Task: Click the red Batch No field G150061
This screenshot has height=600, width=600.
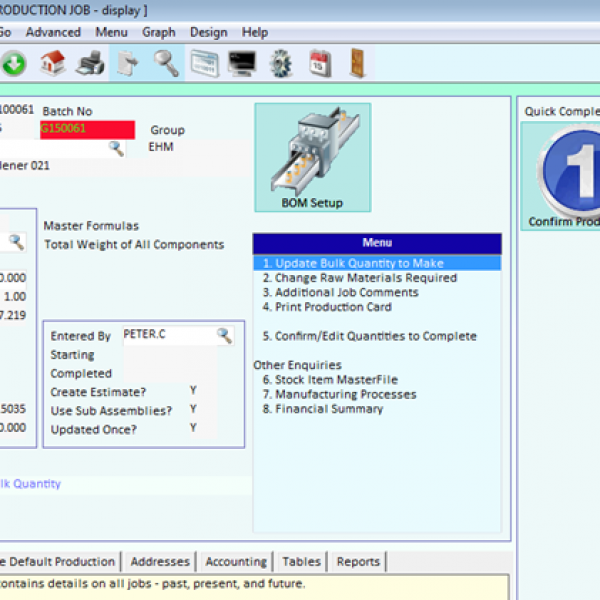Action: click(x=87, y=129)
